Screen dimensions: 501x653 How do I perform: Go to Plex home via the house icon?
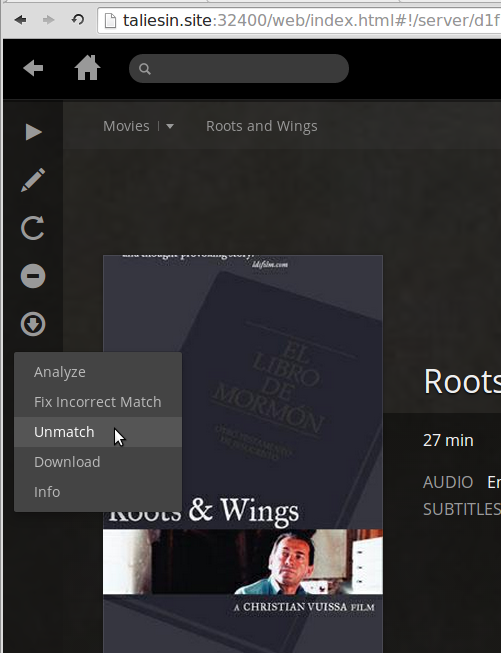[x=87, y=67]
